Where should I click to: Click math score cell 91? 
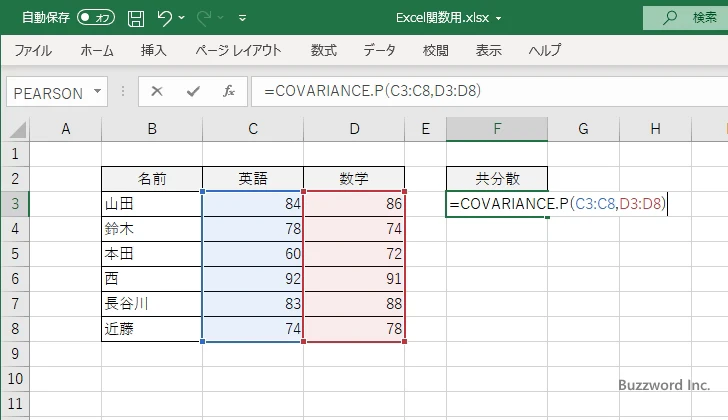354,279
